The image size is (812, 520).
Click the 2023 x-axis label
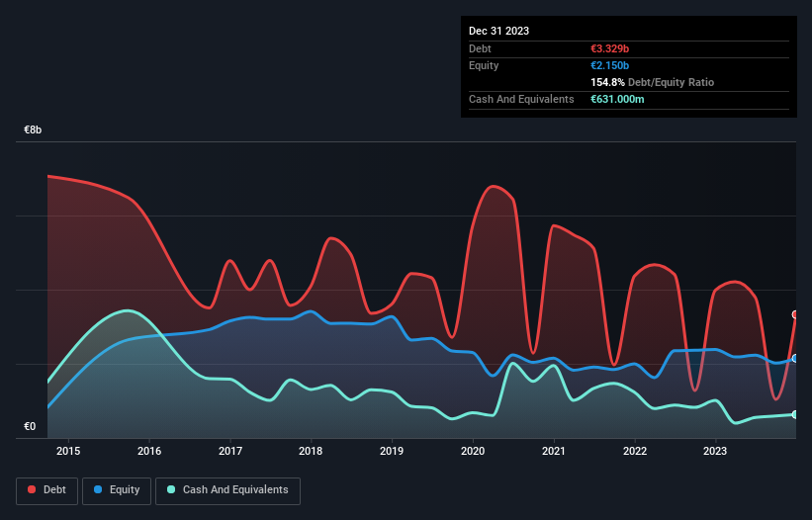click(715, 451)
